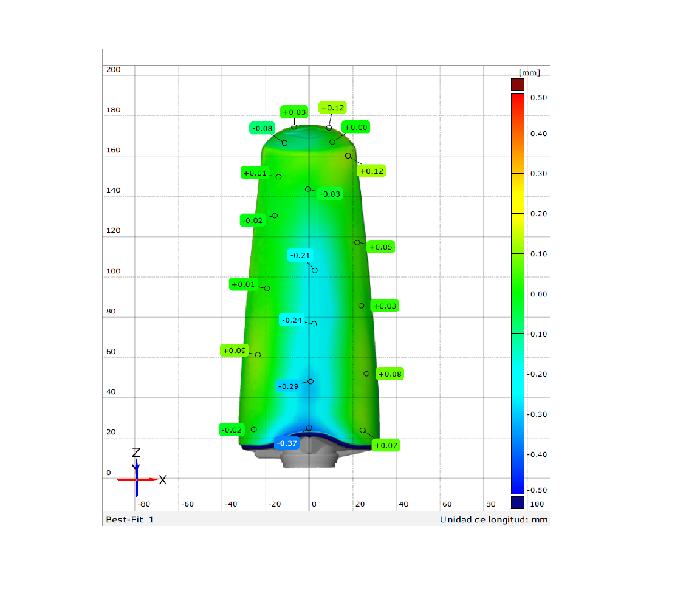Click the 200 tick on the vertical axis
The width and height of the screenshot is (700, 602).
coord(114,69)
